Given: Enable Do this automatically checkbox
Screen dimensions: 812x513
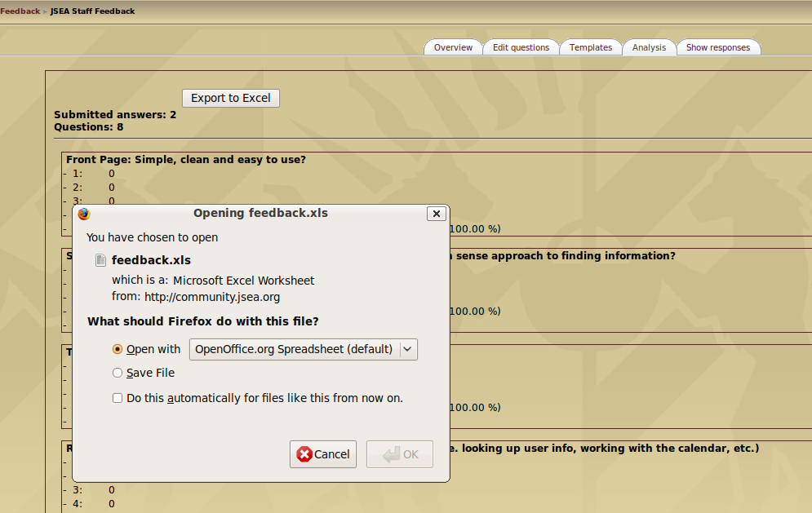Looking at the screenshot, I should 118,398.
